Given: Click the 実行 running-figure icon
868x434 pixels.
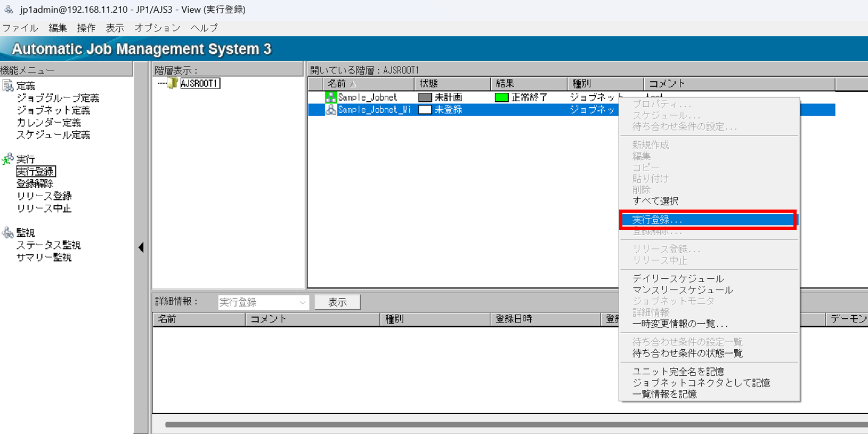Looking at the screenshot, I should click(8, 159).
